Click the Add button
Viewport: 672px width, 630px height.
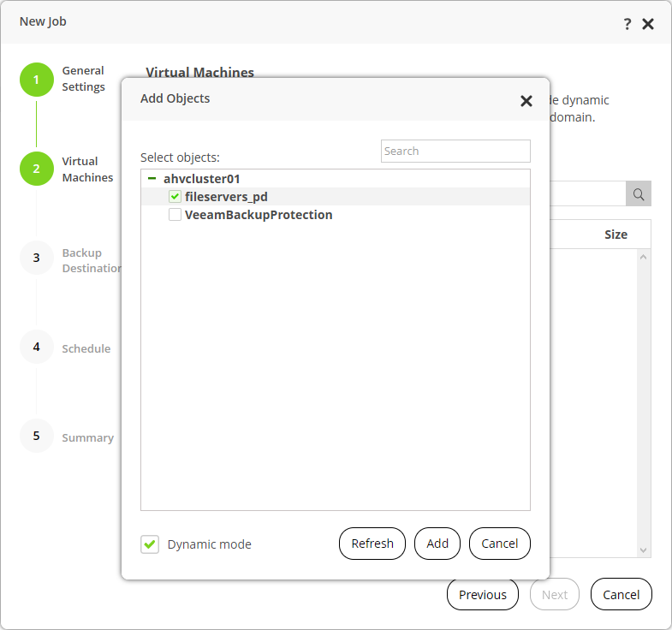tap(437, 544)
